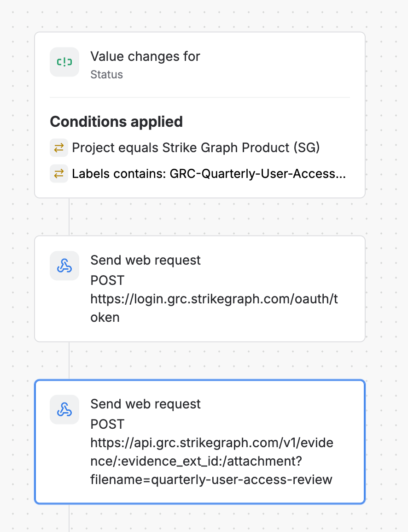
Task: Click the highlighted Send web request title
Action: [146, 404]
